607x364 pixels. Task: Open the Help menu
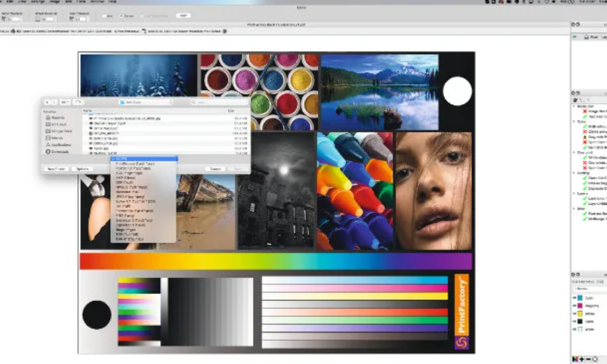coord(112,2)
